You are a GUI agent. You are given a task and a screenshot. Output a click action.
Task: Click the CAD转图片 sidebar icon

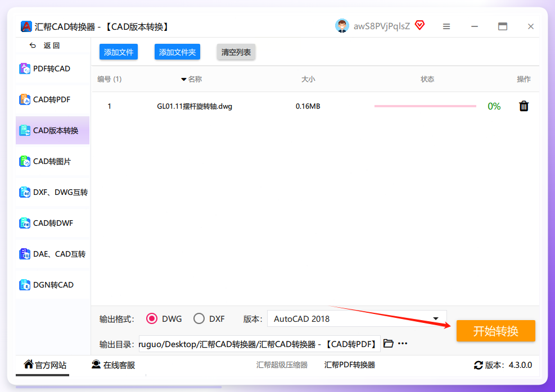tap(24, 161)
